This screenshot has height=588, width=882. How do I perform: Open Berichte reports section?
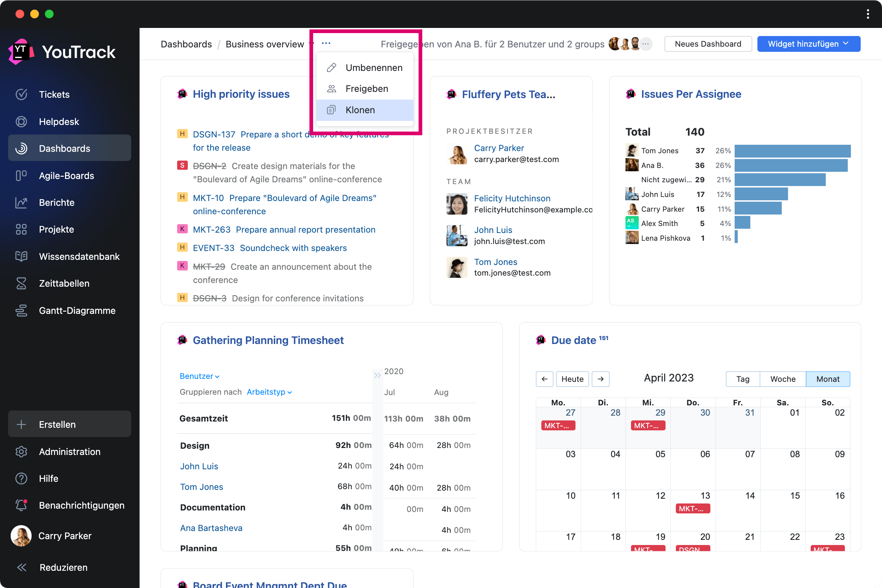point(21,202)
